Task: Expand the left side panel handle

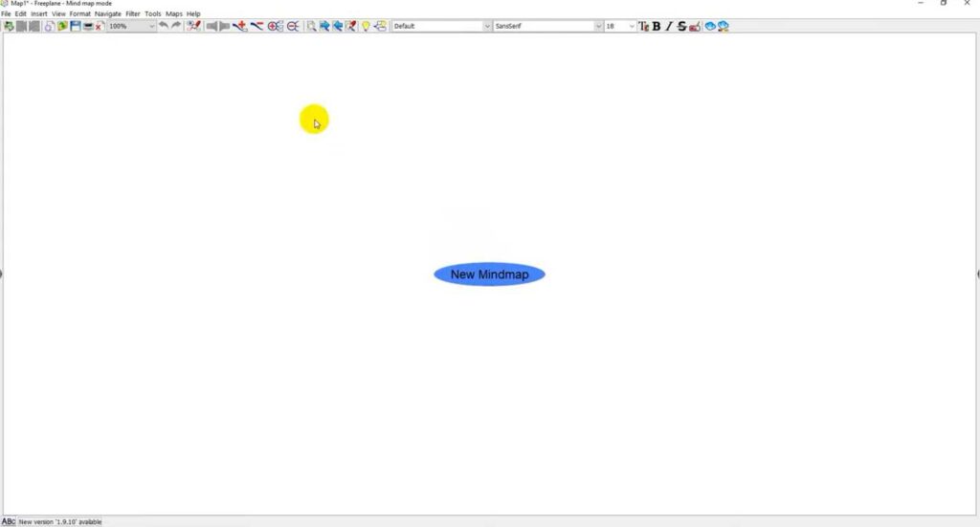Action: [2, 274]
